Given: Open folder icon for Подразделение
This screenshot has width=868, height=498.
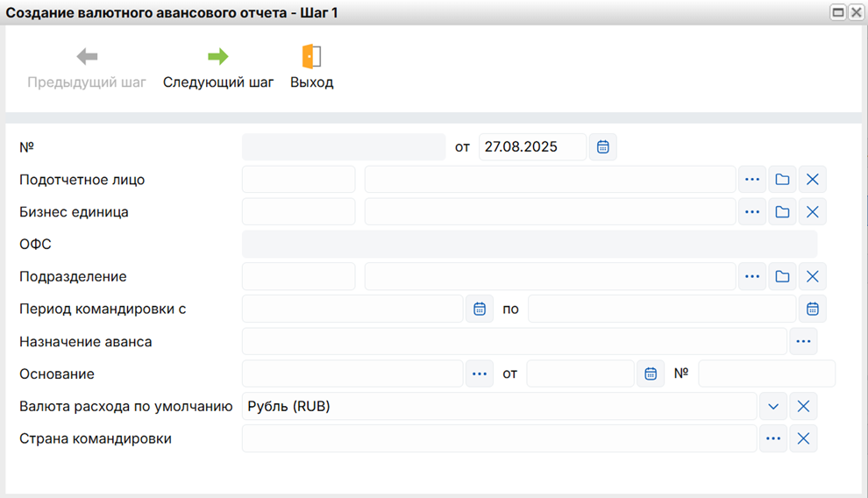Looking at the screenshot, I should 782,277.
